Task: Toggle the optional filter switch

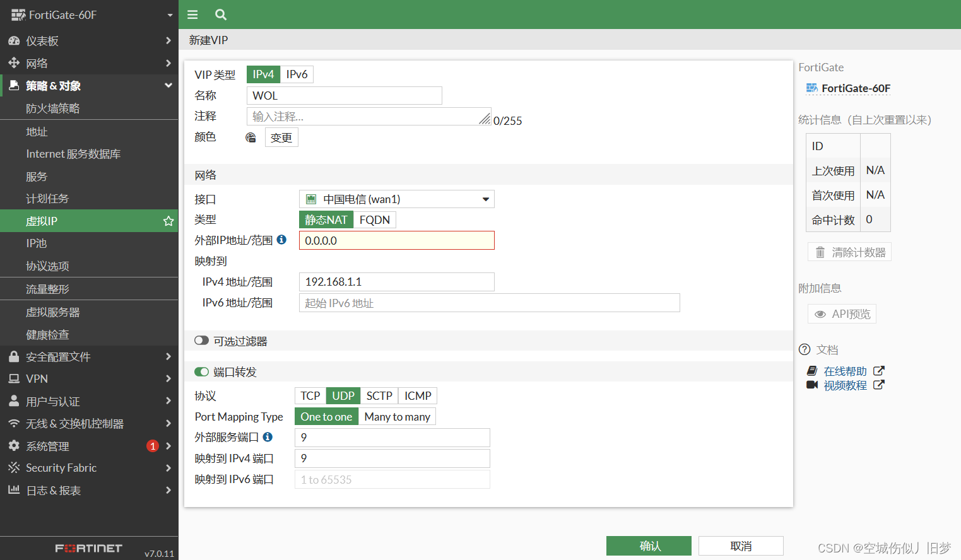Action: tap(201, 341)
